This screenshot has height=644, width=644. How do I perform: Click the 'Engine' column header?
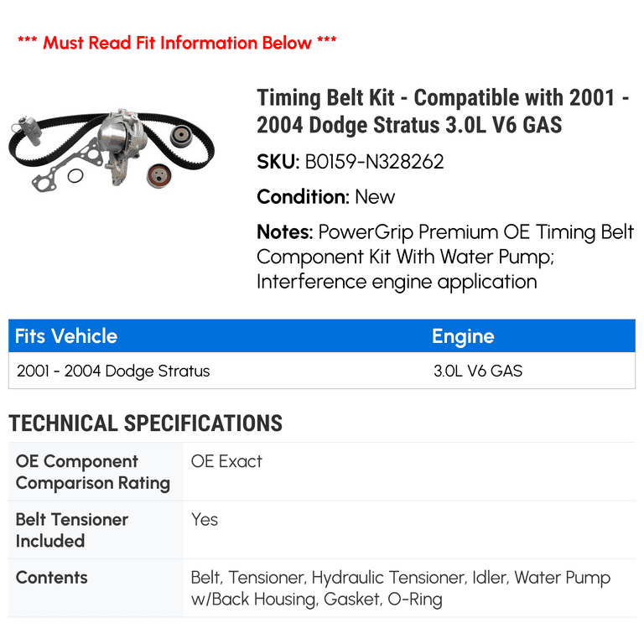click(x=463, y=336)
